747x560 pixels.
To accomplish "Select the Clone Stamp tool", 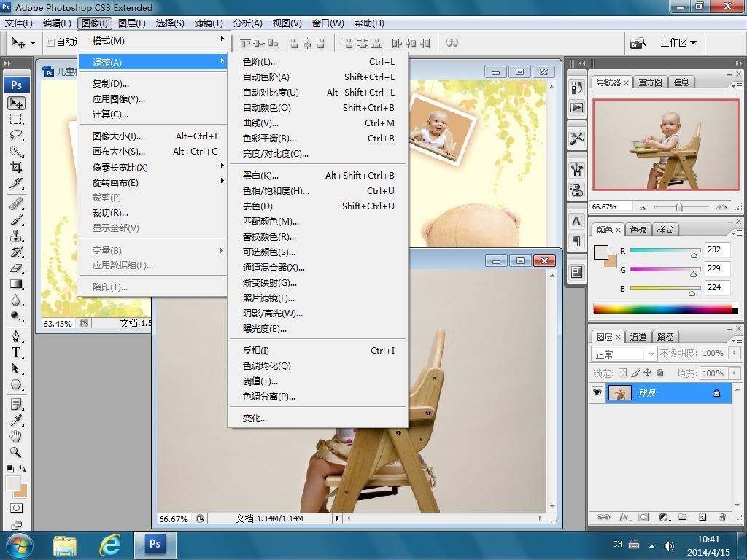I will point(16,236).
